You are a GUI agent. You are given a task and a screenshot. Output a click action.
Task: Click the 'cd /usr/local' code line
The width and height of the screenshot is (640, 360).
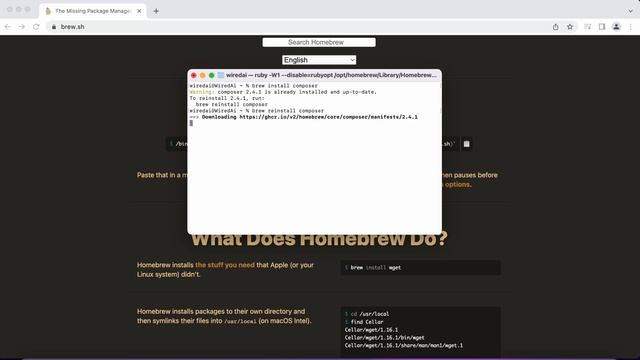point(367,314)
